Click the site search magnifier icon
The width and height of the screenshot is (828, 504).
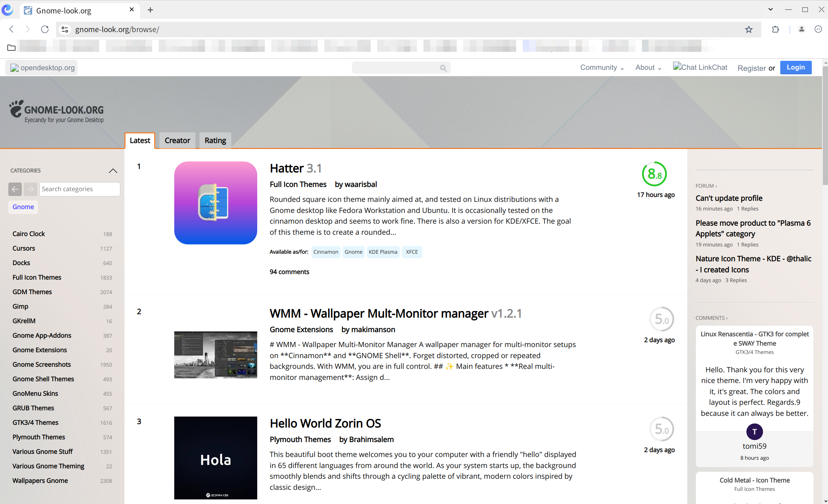pos(443,68)
